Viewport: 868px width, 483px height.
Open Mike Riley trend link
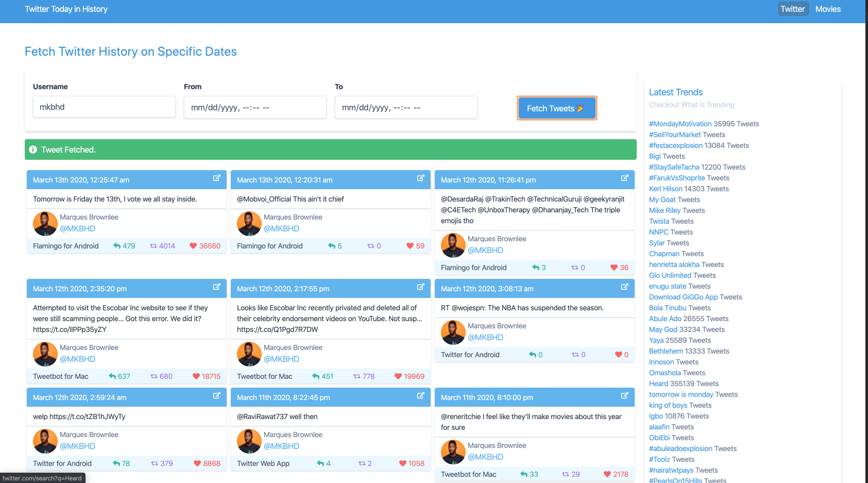tap(665, 210)
